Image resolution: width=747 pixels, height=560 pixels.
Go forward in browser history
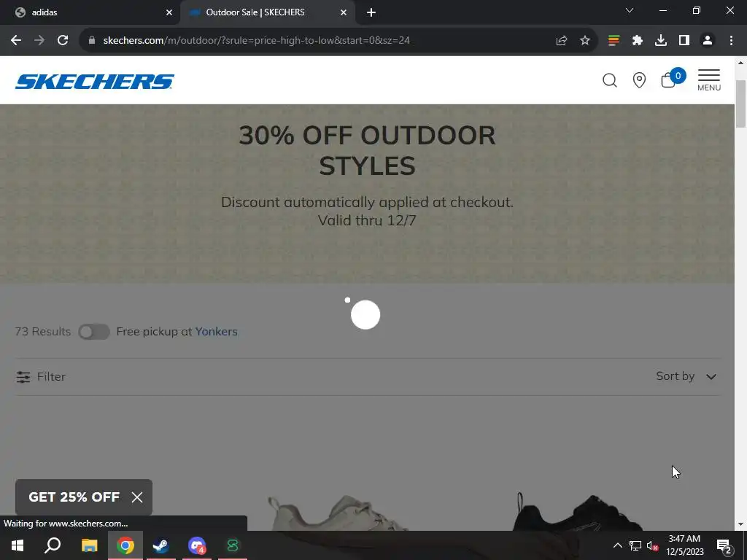39,41
